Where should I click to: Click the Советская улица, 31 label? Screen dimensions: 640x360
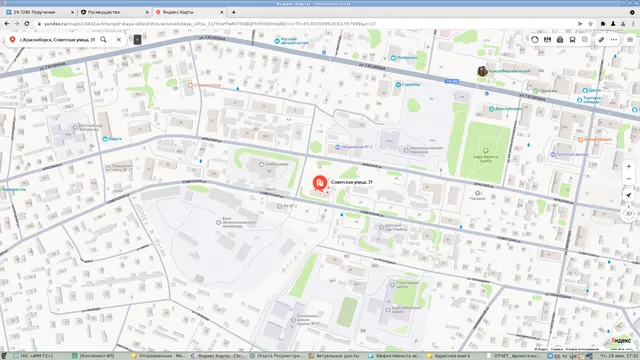pyautogui.click(x=352, y=182)
